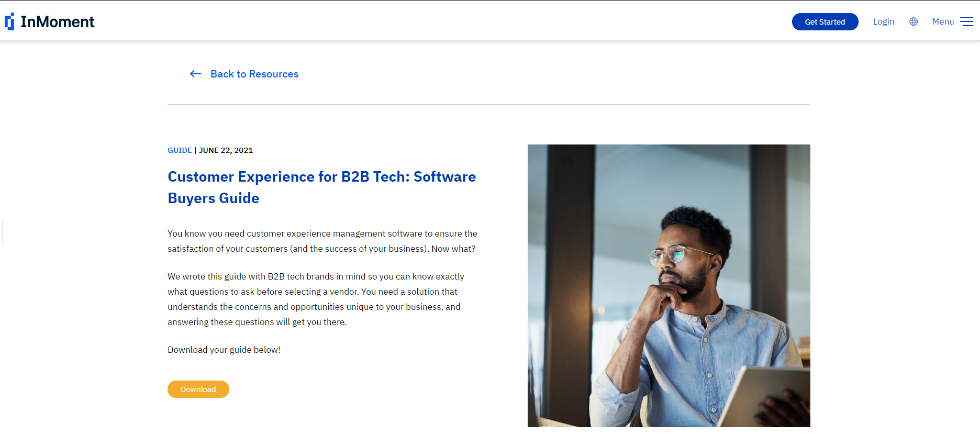Click the paragraph starting 'We wrote this guide'
The width and height of the screenshot is (980, 446).
pos(316,299)
